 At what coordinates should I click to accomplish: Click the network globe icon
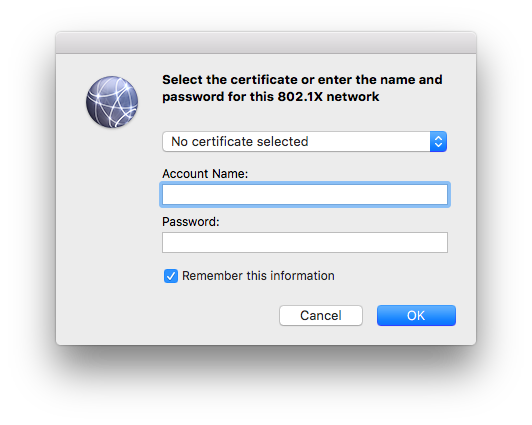point(112,102)
